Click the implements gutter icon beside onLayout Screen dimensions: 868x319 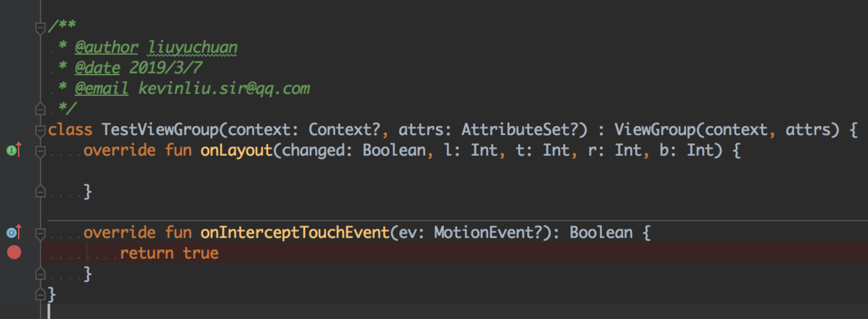pos(13,150)
